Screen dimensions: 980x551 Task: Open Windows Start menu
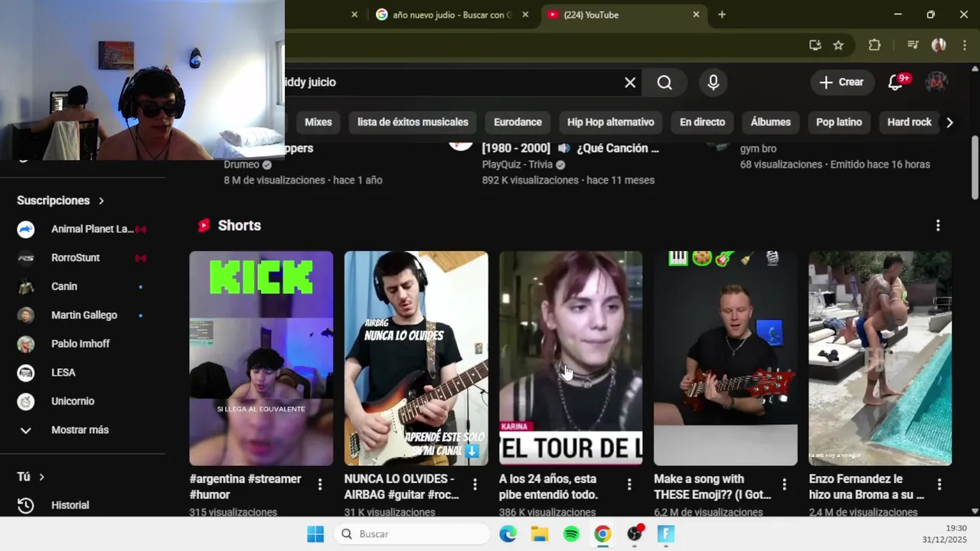[x=315, y=534]
